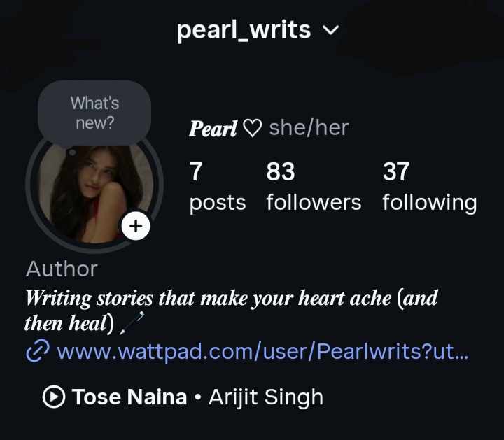This screenshot has width=504, height=440.
Task: View the 83 followers list
Action: [x=314, y=187]
